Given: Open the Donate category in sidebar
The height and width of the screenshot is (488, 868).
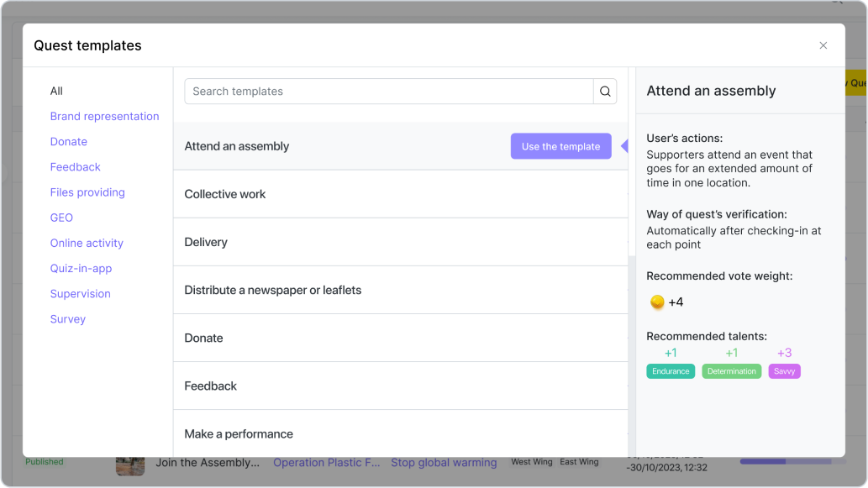Looking at the screenshot, I should [68, 142].
